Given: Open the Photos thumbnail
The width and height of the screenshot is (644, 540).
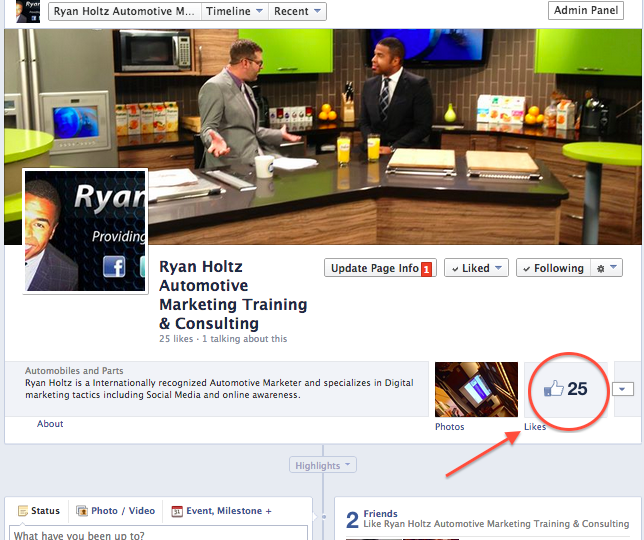Looking at the screenshot, I should [x=476, y=389].
